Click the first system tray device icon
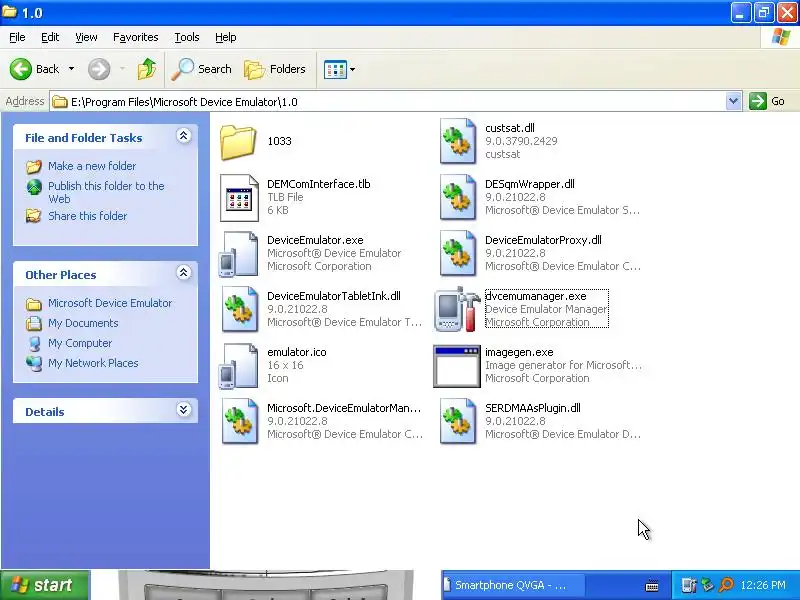 pyautogui.click(x=689, y=585)
